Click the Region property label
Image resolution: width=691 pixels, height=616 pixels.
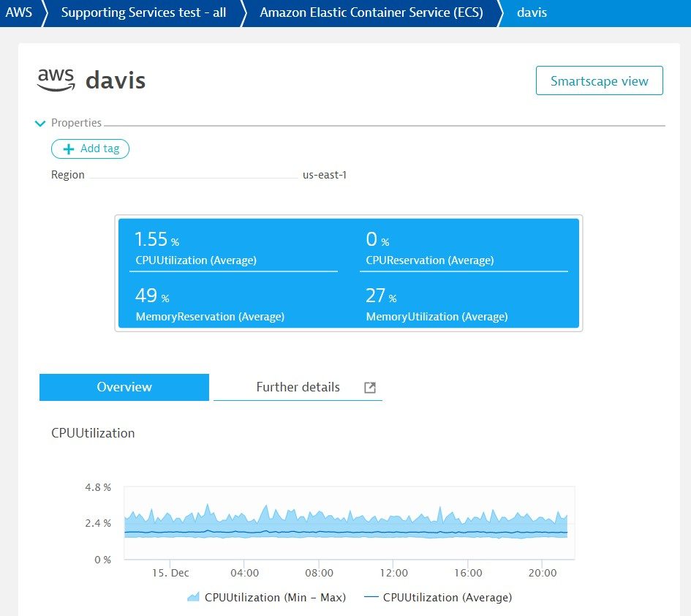[x=68, y=175]
